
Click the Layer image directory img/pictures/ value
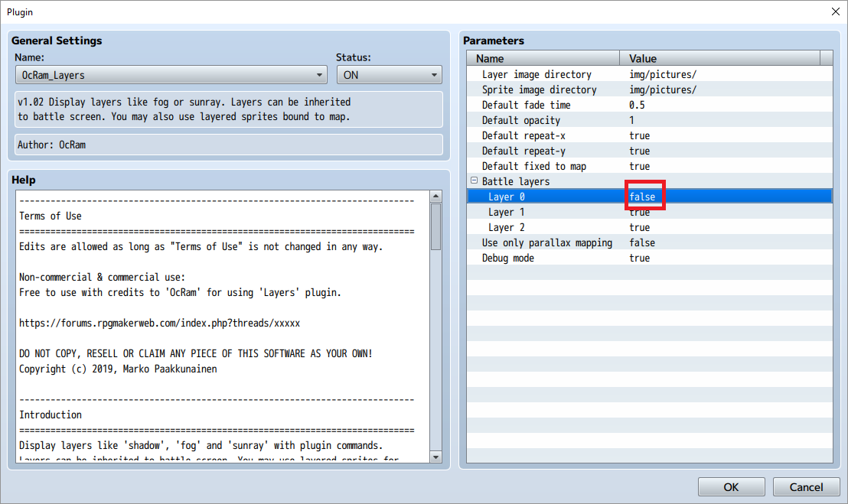point(663,74)
